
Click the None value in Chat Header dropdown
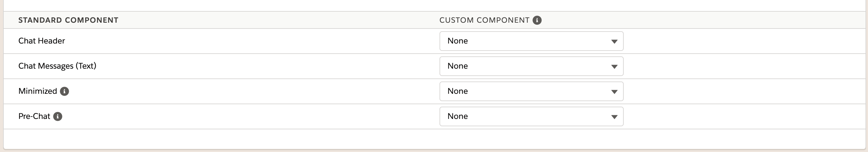pos(458,41)
